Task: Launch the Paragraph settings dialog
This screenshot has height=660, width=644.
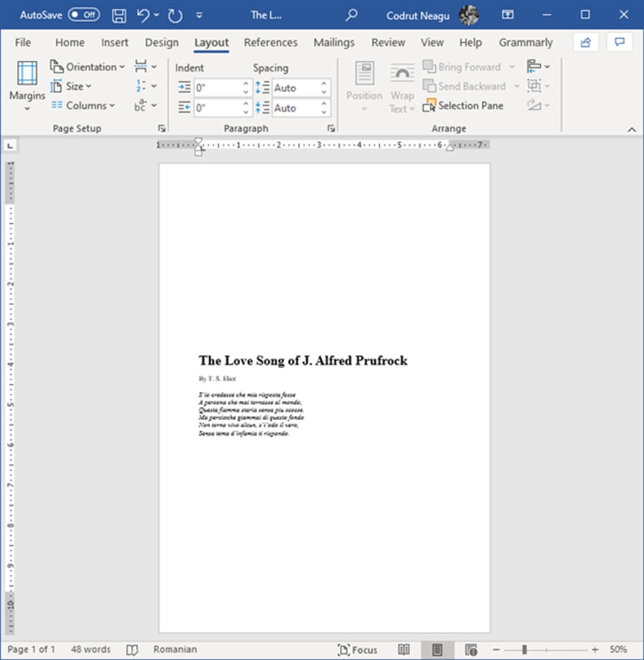Action: point(331,128)
